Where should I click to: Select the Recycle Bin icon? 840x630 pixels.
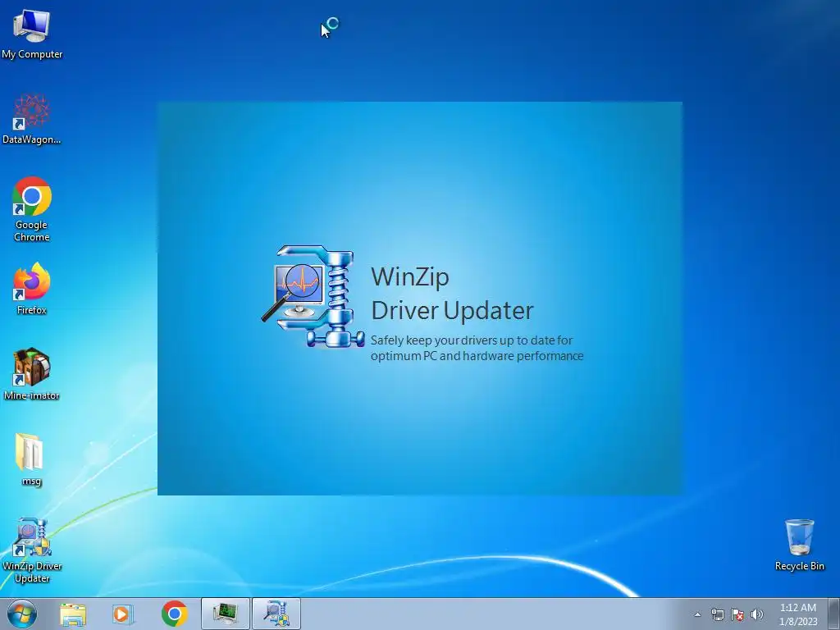(x=799, y=545)
